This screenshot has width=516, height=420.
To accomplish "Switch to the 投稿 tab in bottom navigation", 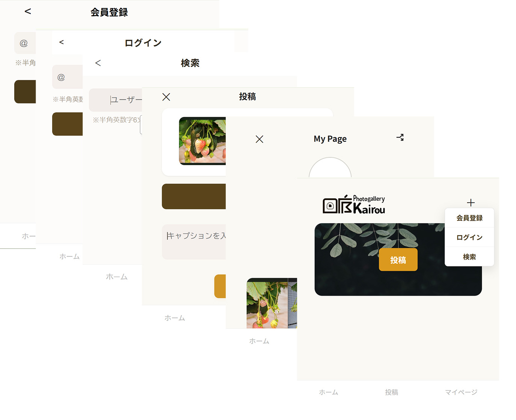I will [x=392, y=392].
